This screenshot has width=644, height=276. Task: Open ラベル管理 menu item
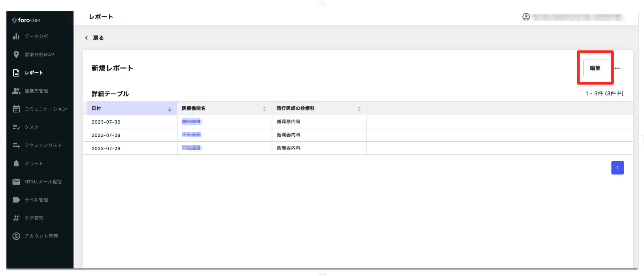40,200
